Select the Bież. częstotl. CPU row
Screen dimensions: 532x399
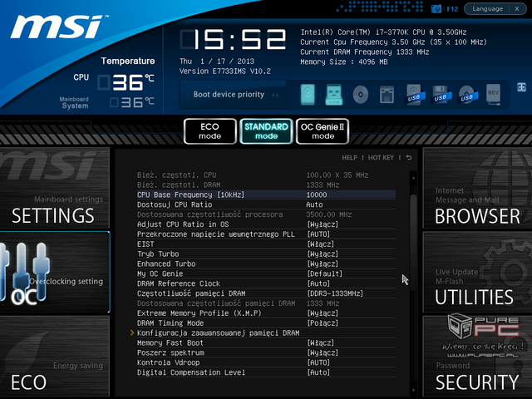coord(266,175)
